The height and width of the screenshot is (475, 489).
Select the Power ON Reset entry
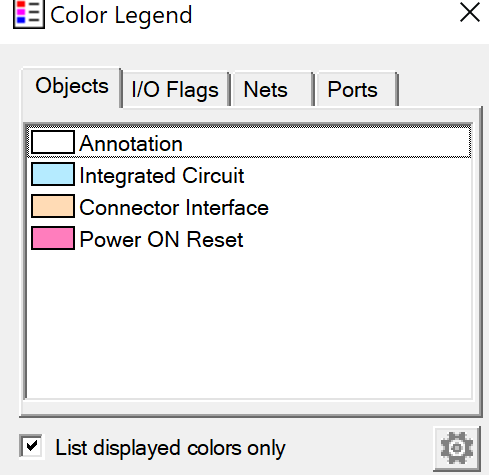pyautogui.click(x=249, y=239)
